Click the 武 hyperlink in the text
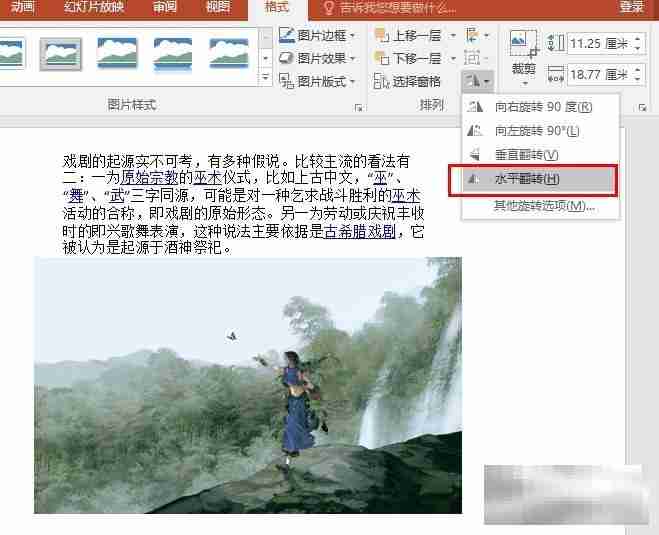The height and width of the screenshot is (535, 659). pos(117,195)
